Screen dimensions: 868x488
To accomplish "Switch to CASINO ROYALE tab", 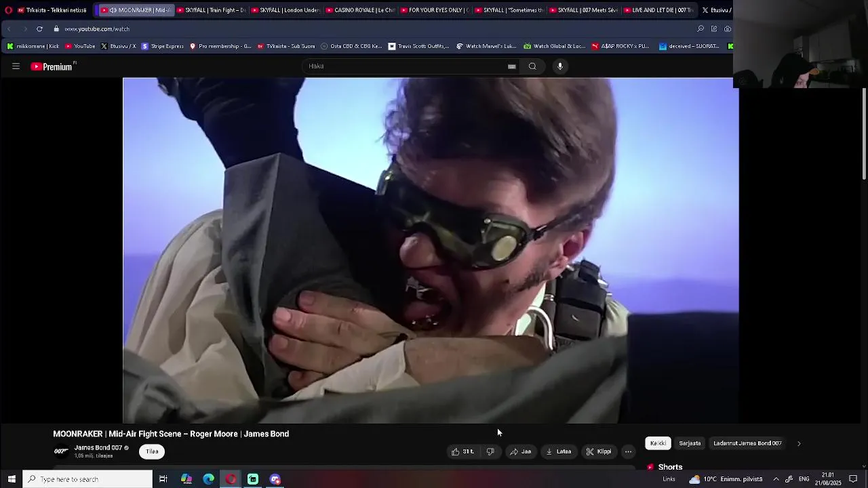I will (361, 10).
